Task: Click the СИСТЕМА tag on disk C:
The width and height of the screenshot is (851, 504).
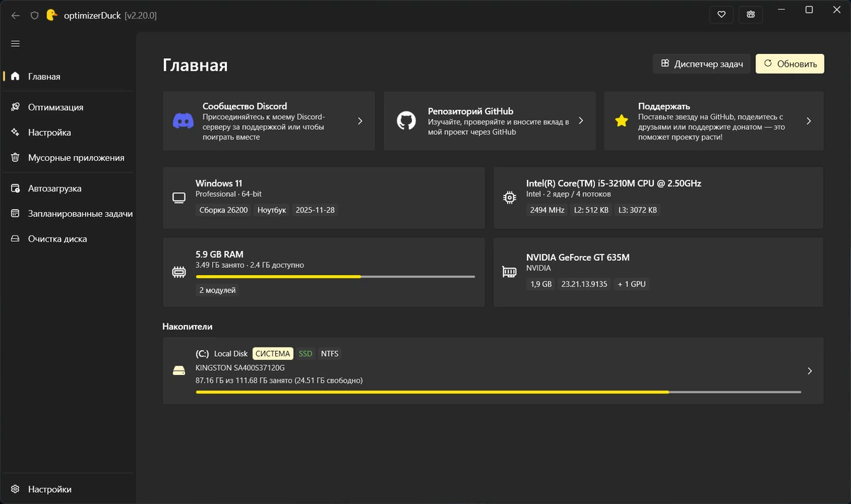Action: pos(273,353)
